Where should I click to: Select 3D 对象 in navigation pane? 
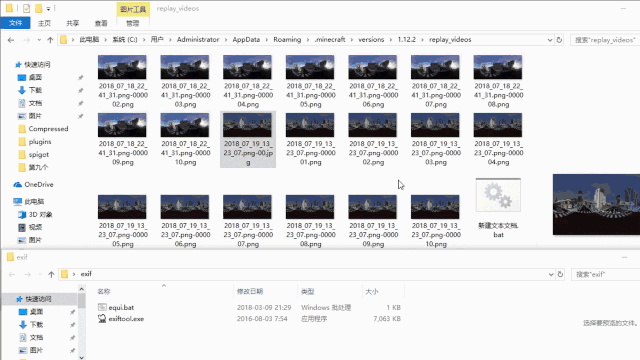click(40, 214)
